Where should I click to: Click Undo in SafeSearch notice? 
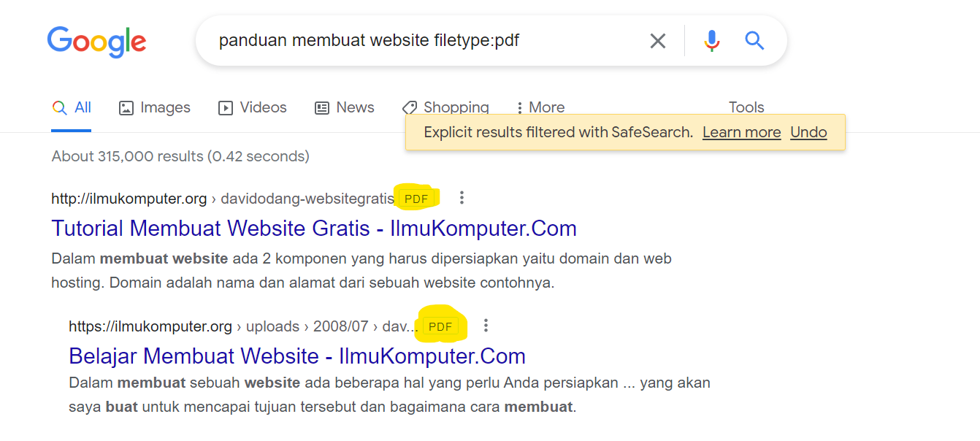click(808, 132)
